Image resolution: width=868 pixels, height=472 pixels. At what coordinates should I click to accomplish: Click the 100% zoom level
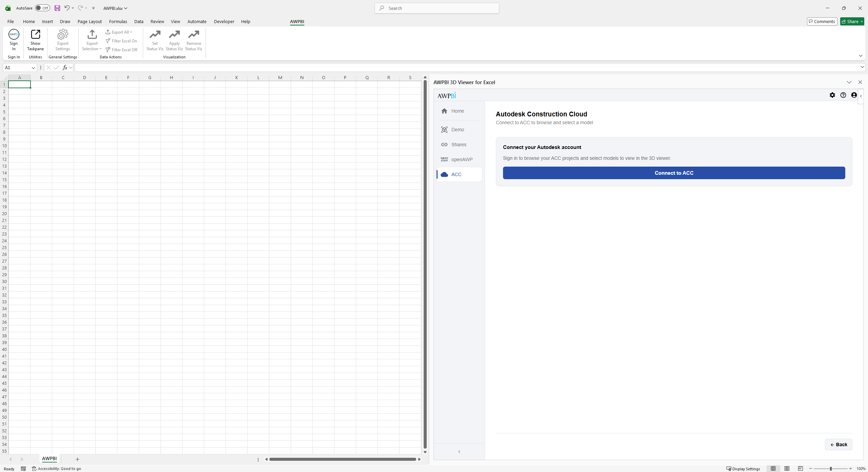click(x=861, y=469)
